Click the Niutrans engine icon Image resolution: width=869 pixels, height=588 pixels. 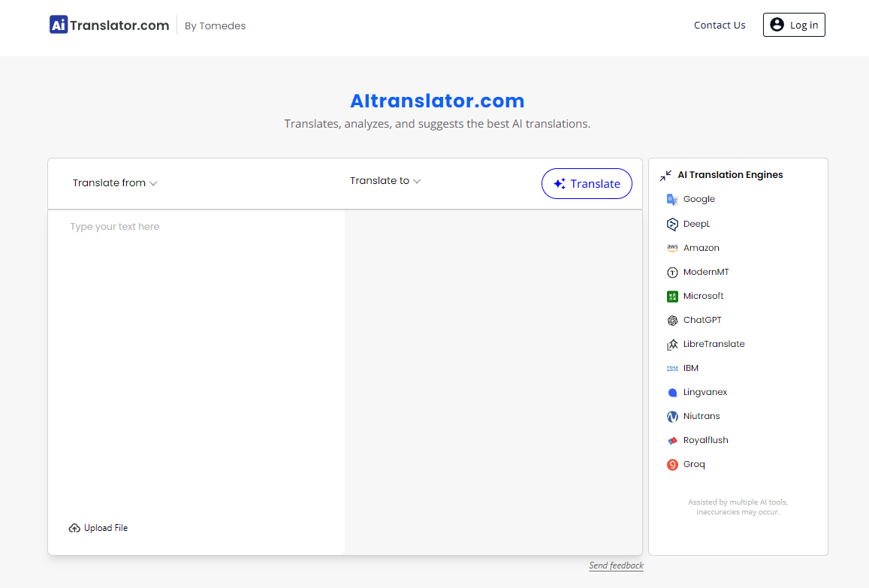672,417
